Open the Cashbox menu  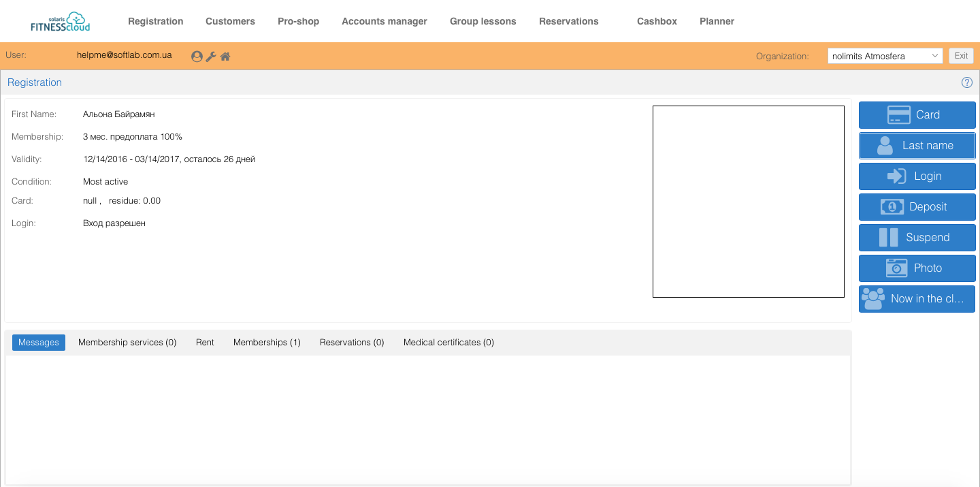tap(657, 21)
